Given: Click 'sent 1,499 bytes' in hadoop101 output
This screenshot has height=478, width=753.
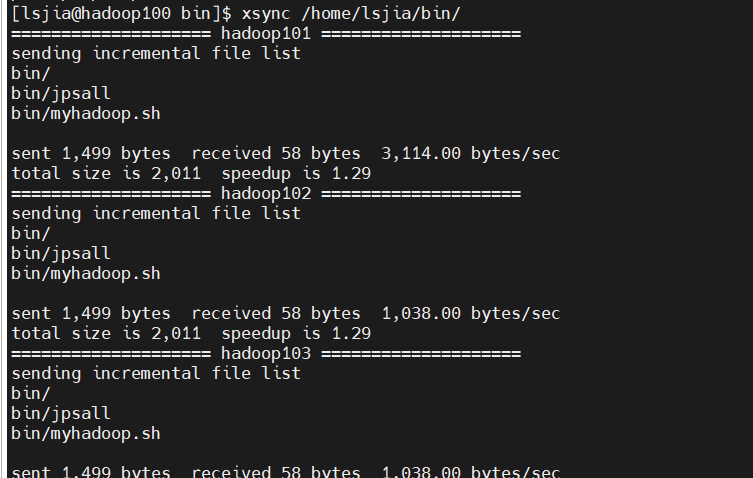Looking at the screenshot, I should tap(91, 154).
